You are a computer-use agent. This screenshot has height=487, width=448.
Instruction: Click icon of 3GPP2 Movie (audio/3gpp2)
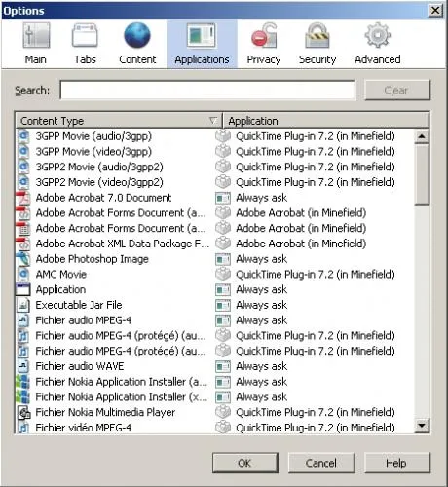click(x=23, y=167)
